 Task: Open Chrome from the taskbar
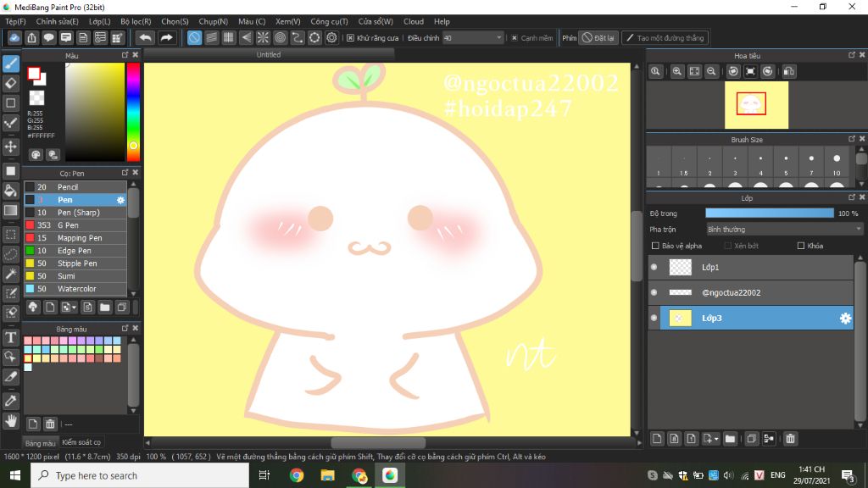296,475
